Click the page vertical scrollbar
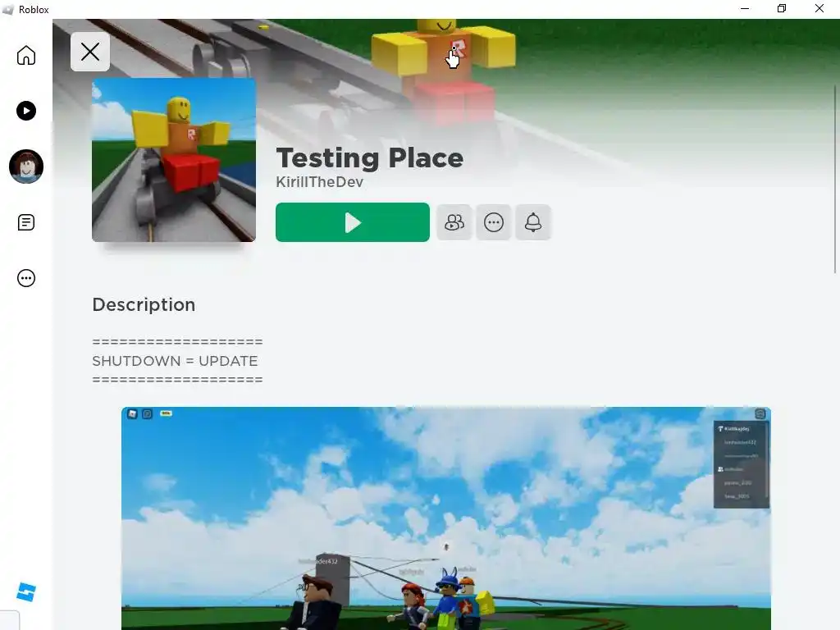 coord(835,180)
